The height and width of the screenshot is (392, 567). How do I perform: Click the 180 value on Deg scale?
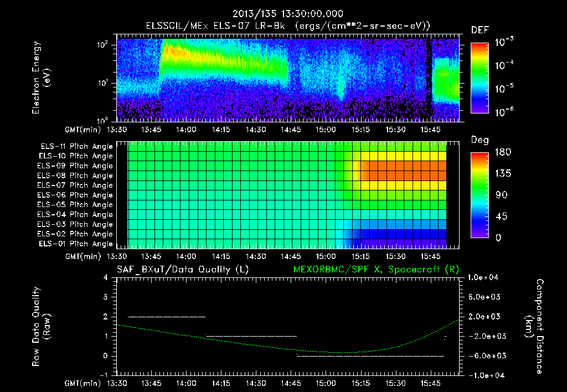(x=503, y=152)
